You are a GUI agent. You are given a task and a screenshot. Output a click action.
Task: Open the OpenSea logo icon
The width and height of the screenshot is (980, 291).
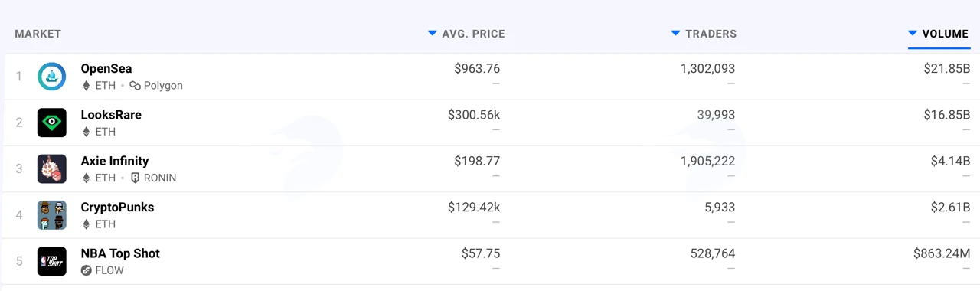pyautogui.click(x=52, y=77)
